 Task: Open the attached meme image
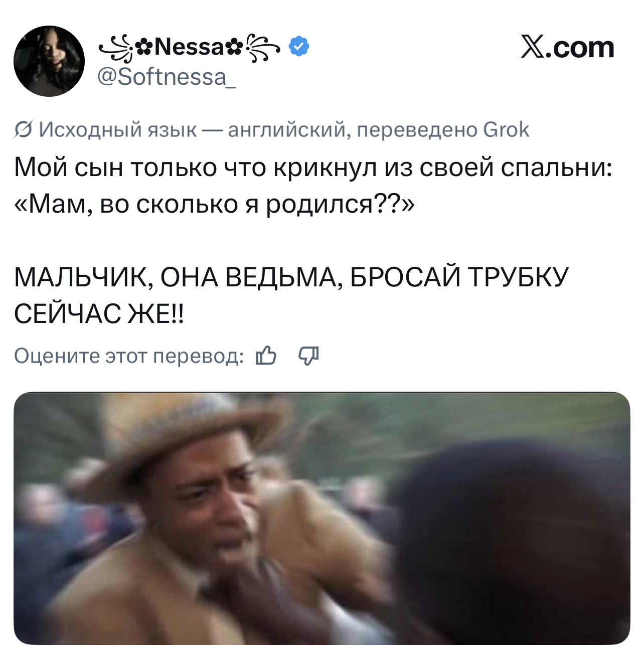click(x=321, y=518)
